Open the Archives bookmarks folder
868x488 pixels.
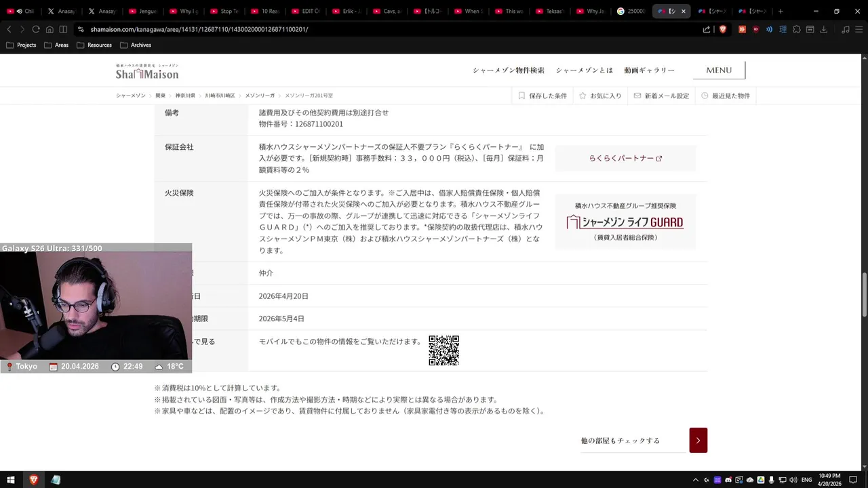tap(136, 45)
